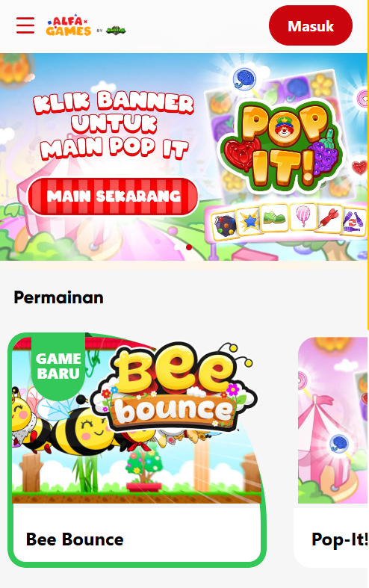Open the Bee Bounce game thumbnail
This screenshot has height=588, width=369.
click(137, 420)
